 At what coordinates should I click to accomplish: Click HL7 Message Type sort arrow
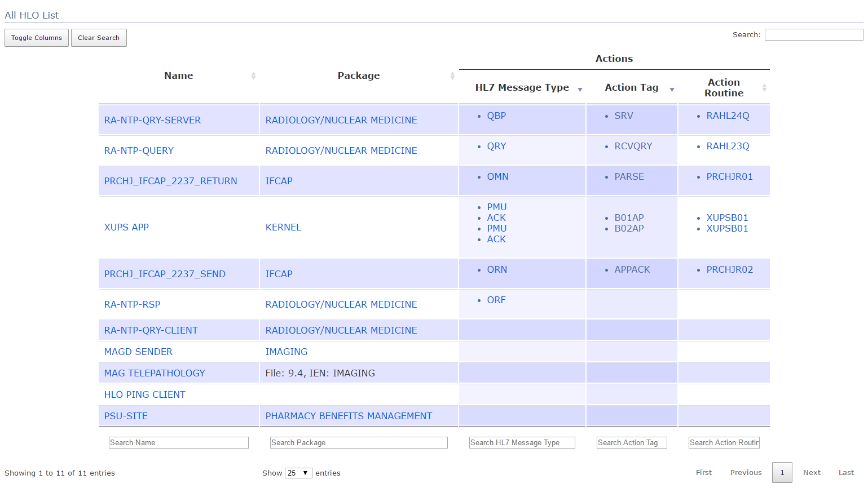point(580,90)
